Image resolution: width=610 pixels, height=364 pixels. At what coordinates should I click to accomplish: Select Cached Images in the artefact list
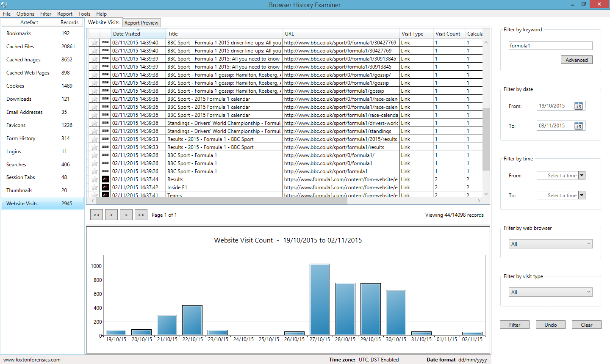24,60
